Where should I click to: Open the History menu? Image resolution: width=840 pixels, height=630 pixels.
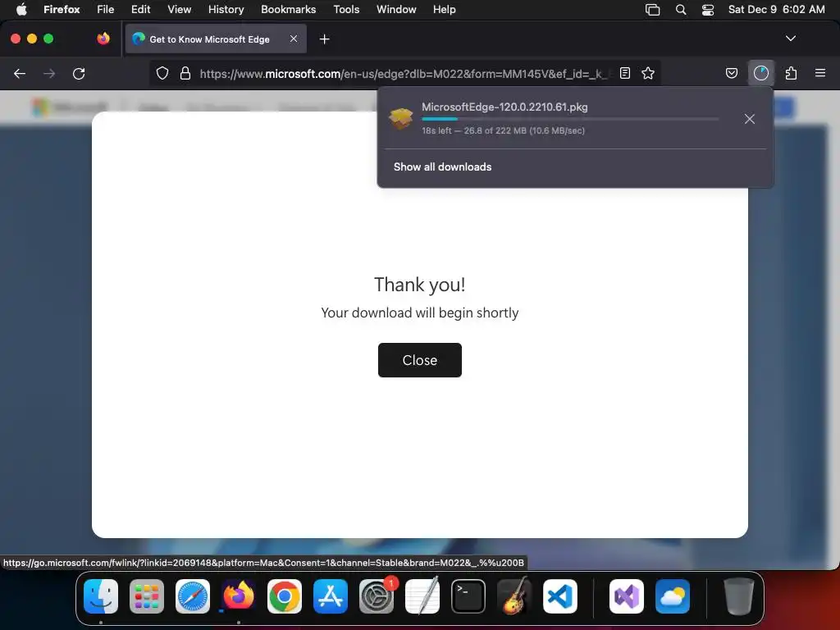(x=226, y=9)
